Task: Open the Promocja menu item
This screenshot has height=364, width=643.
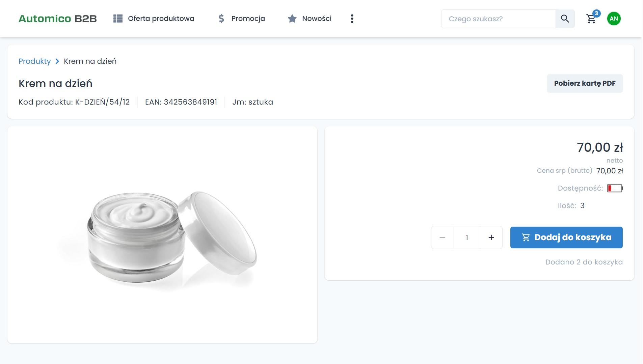Action: (248, 19)
